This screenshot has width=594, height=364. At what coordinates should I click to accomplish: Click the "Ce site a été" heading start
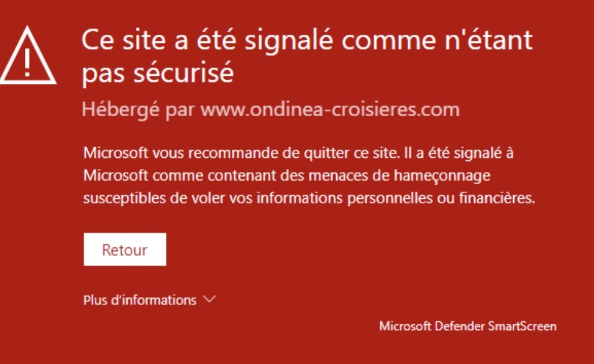148,41
